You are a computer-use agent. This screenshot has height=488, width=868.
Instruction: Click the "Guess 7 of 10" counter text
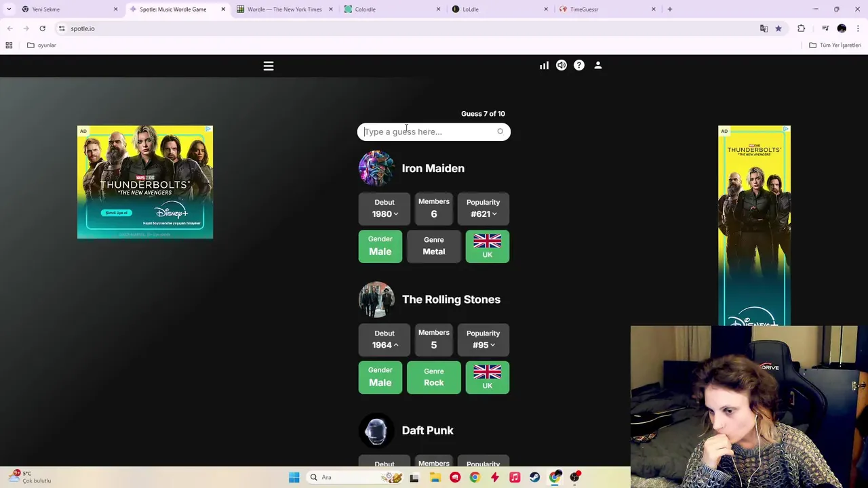(x=483, y=114)
